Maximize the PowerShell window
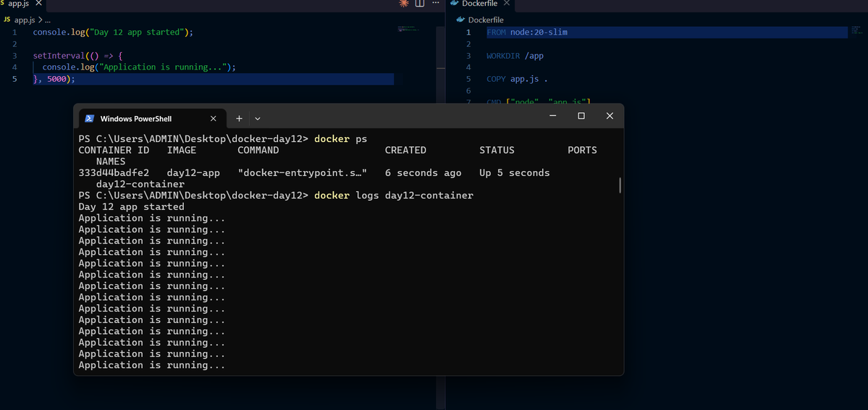Image resolution: width=868 pixels, height=410 pixels. [x=581, y=115]
